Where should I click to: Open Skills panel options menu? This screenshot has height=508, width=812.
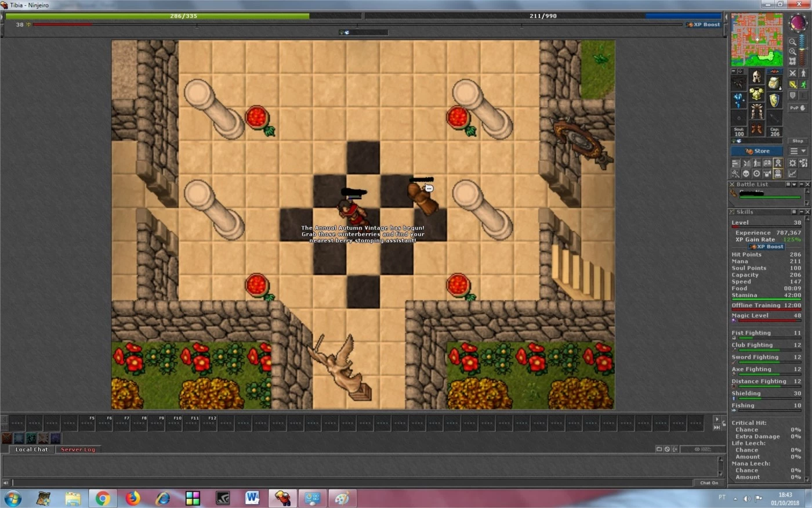[x=794, y=212]
